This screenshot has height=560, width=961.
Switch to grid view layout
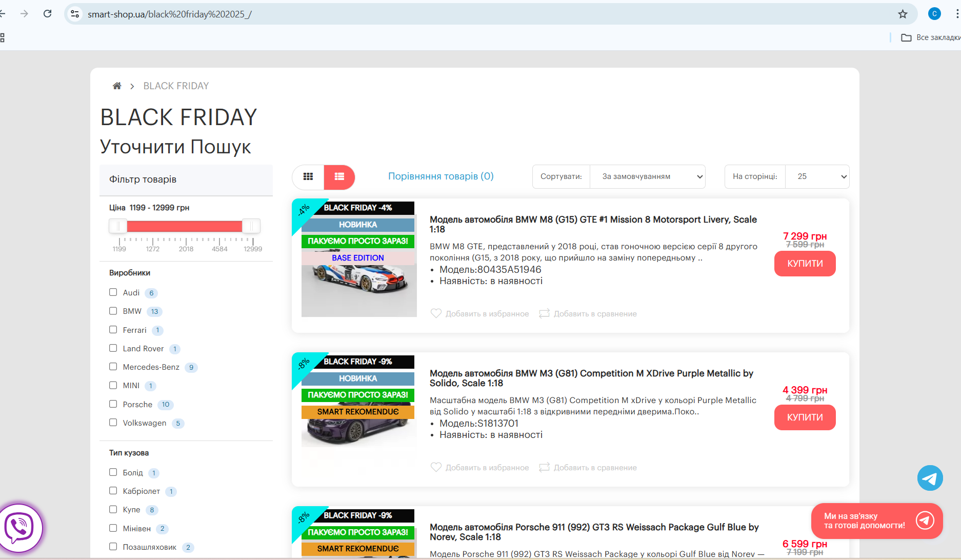[308, 176]
